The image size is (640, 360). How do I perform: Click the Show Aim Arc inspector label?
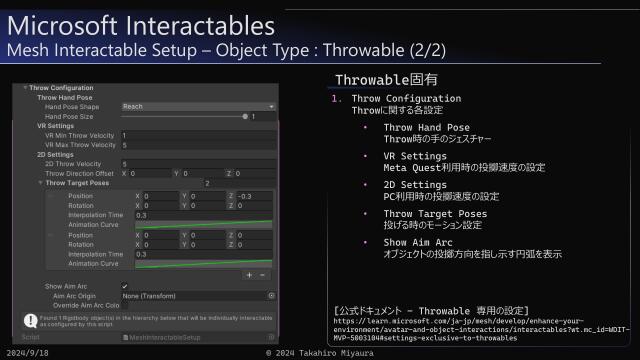pos(66,287)
